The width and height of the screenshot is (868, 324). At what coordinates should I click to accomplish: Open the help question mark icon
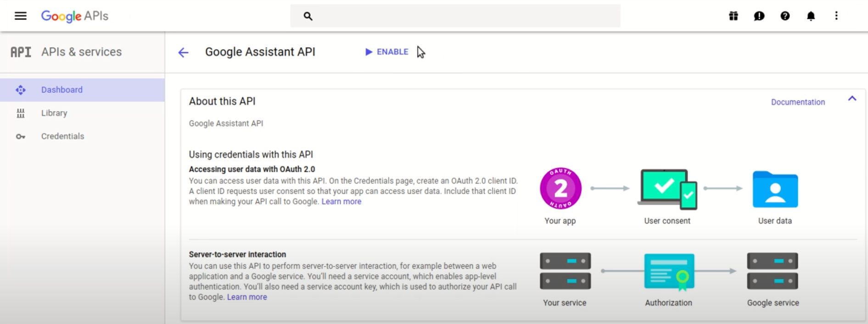(785, 16)
